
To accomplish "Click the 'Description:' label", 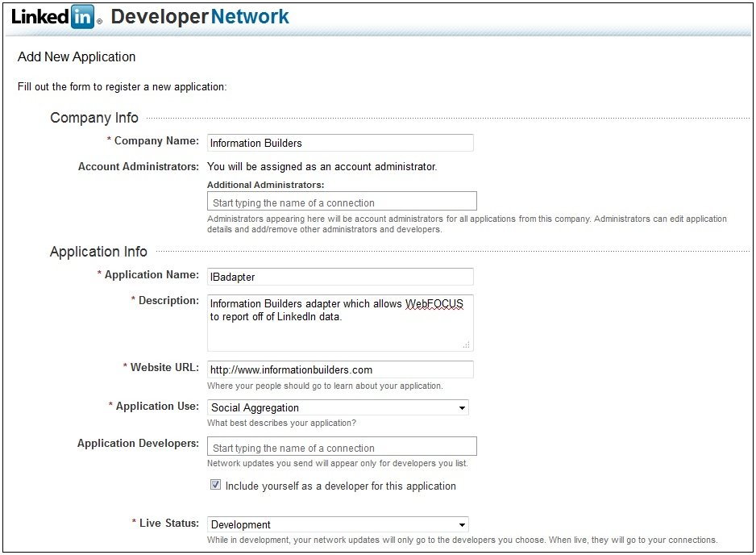I will (x=168, y=301).
